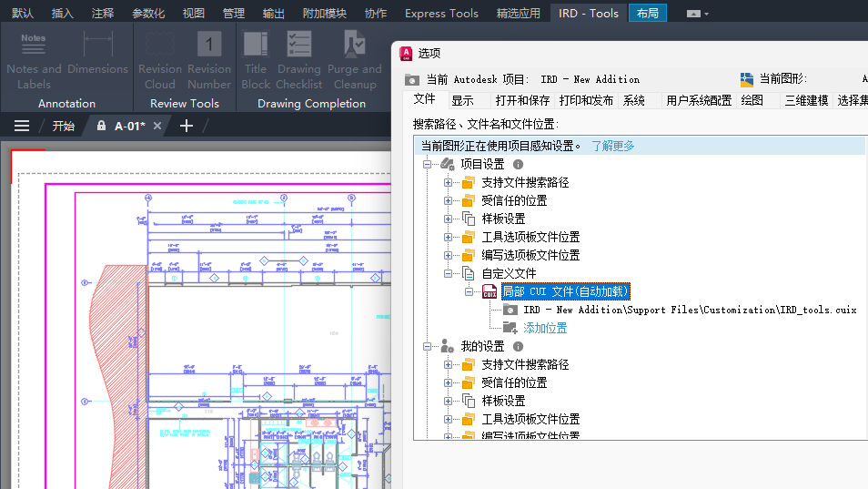Open the 绘图 options tab

pos(752,100)
